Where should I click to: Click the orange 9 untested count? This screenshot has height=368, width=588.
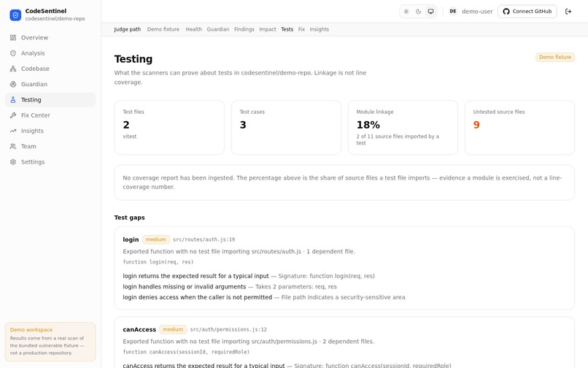click(476, 125)
